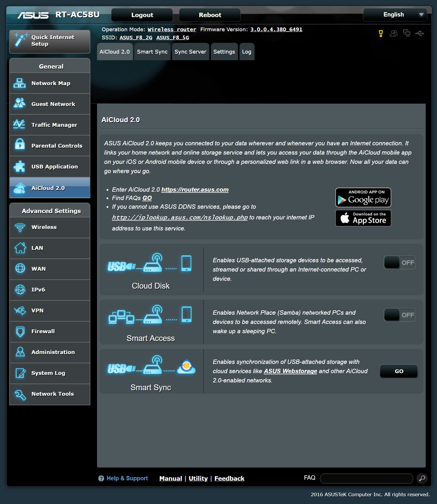Viewport: 437px width, 504px height.
Task: Click the LAN house icon
Action: coord(20,248)
